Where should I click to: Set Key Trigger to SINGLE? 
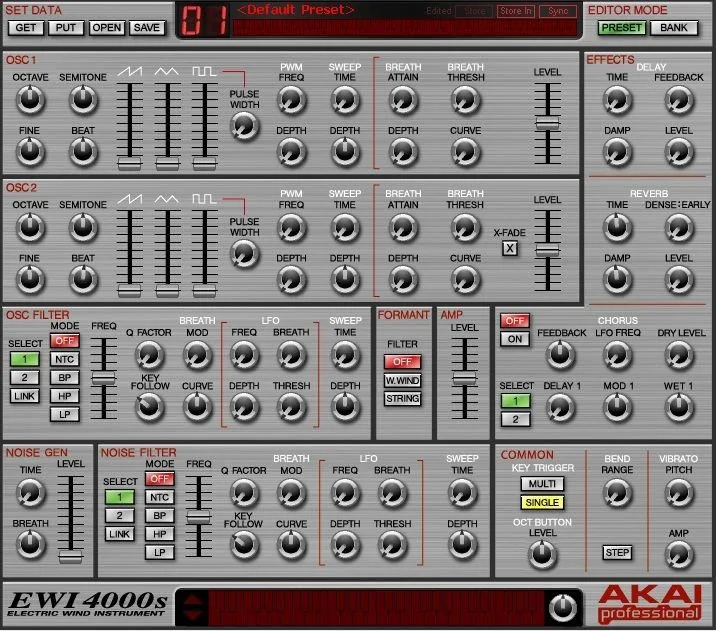pyautogui.click(x=542, y=503)
